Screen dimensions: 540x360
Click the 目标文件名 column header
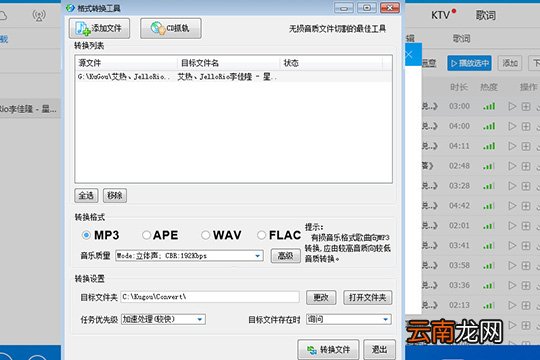pos(228,63)
